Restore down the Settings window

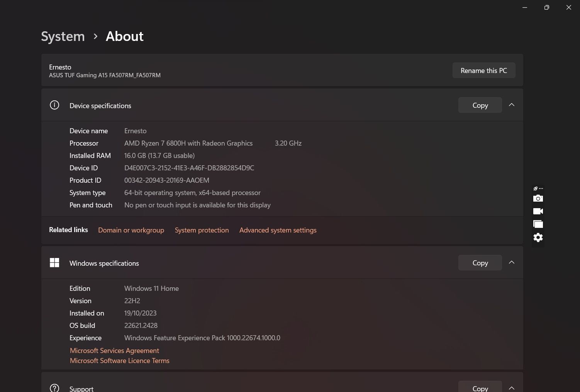coord(546,7)
